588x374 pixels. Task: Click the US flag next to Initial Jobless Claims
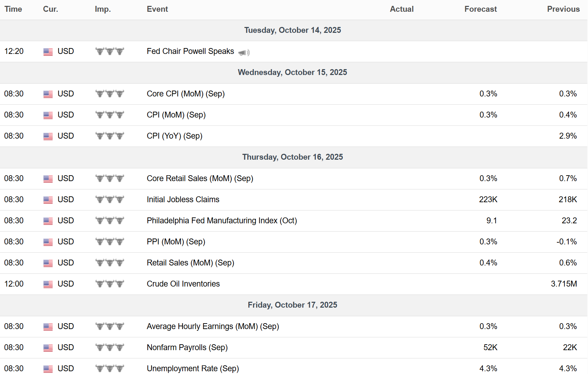[x=48, y=200]
